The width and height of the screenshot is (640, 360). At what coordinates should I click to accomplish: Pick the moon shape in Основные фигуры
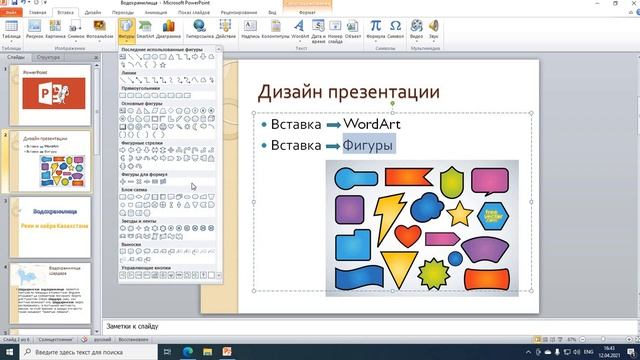tap(195, 127)
